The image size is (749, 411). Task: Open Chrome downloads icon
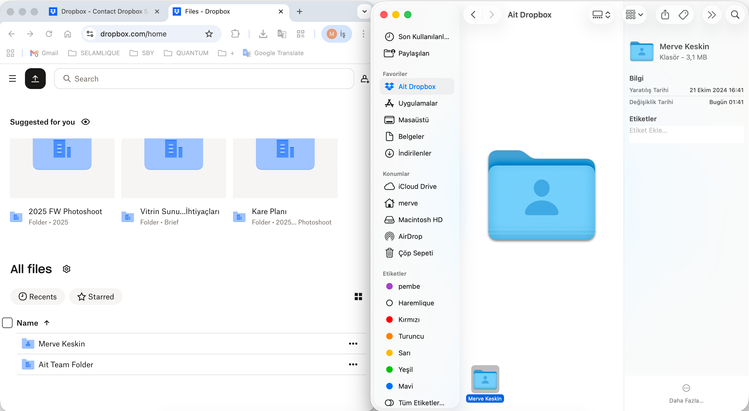(263, 34)
